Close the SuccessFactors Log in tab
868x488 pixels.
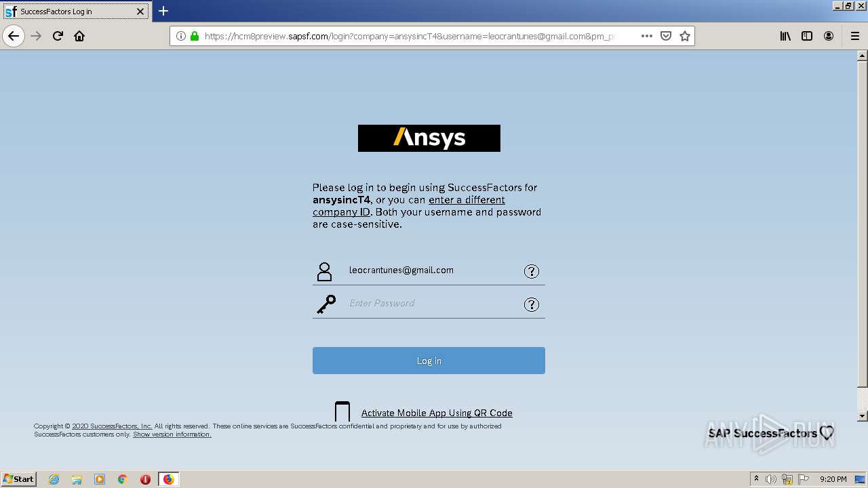pos(140,12)
